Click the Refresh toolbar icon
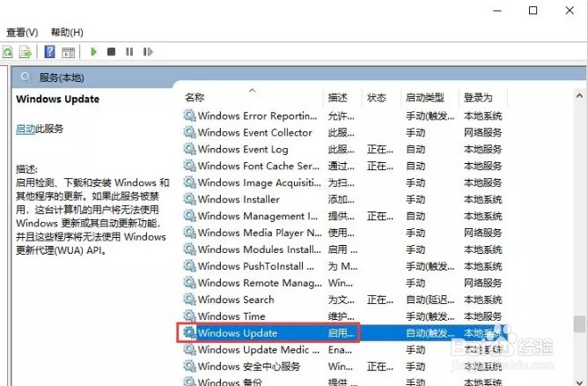This screenshot has width=588, height=386. (x=8, y=52)
